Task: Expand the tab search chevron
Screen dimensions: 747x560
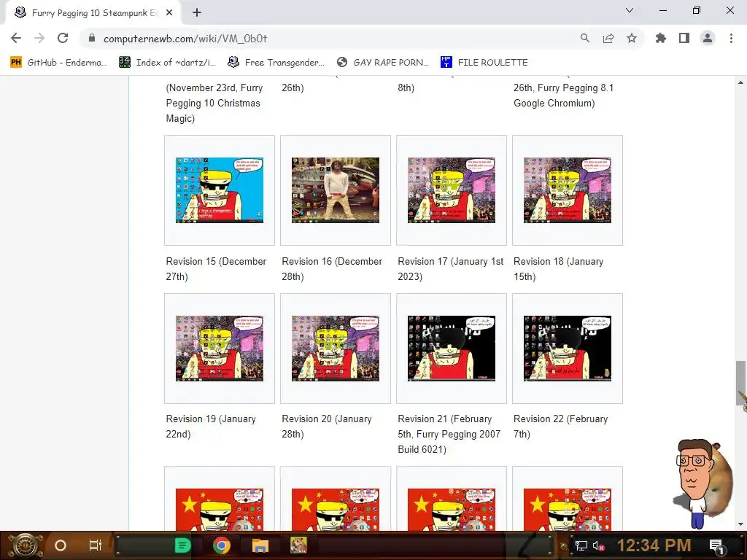Action: pyautogui.click(x=630, y=10)
